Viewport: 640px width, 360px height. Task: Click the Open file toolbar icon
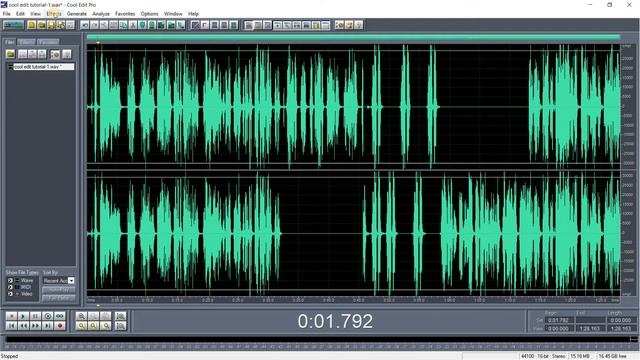(x=41, y=25)
